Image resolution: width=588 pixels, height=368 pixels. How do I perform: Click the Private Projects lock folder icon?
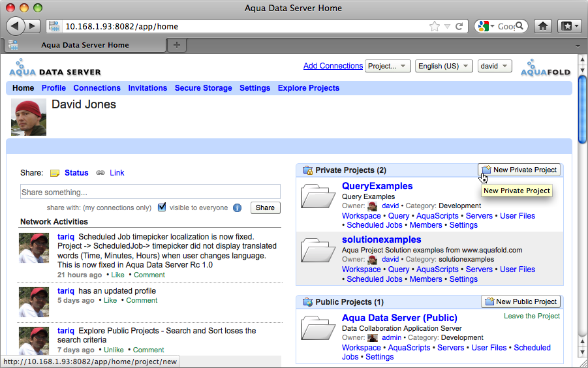point(308,170)
